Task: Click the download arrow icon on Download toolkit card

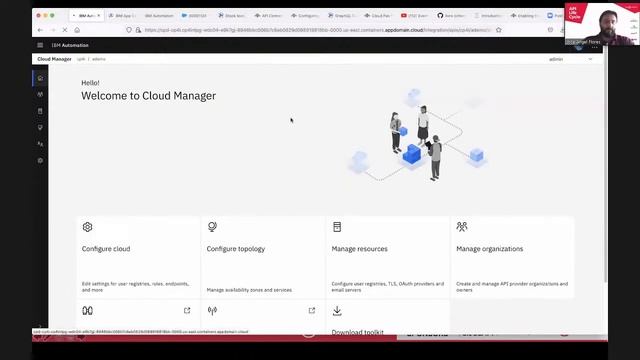Action: tap(337, 311)
